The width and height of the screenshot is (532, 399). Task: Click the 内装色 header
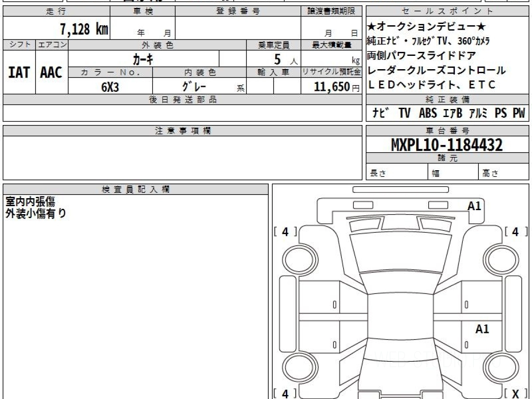coord(199,72)
